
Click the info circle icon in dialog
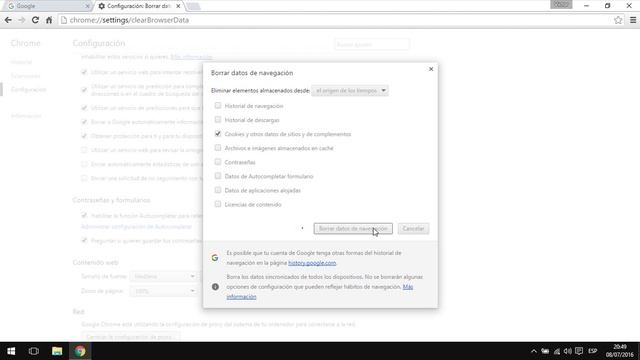coord(215,287)
